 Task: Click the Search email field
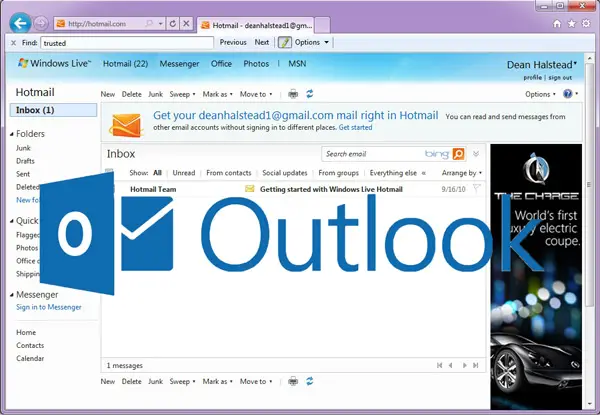(373, 154)
